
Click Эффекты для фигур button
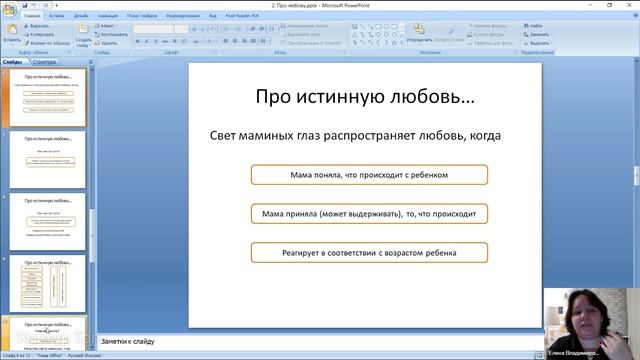pos(490,43)
